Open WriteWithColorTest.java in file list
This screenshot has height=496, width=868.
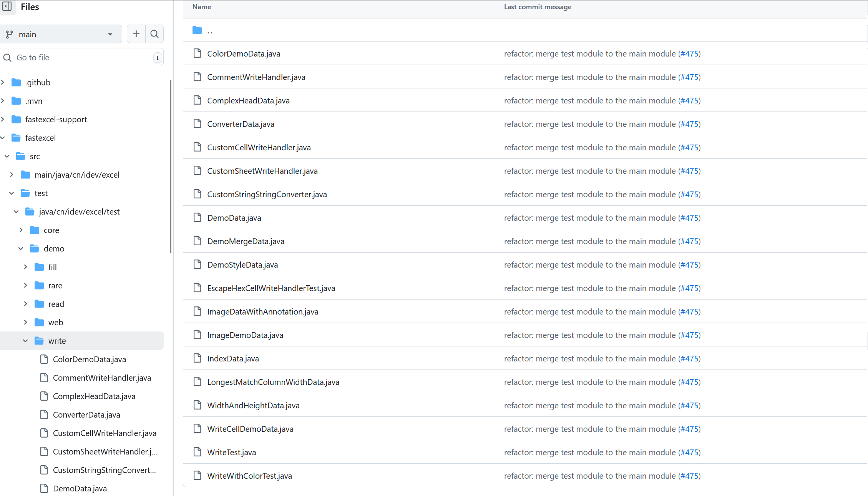249,476
